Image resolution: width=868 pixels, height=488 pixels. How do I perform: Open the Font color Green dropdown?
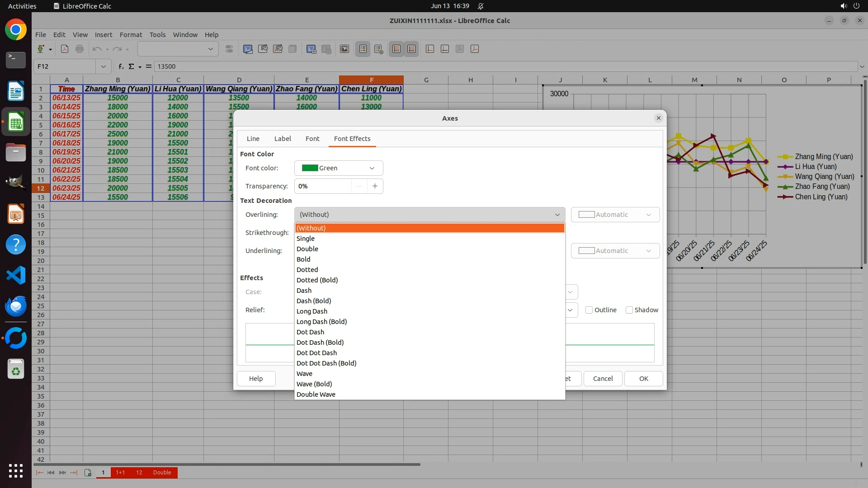pyautogui.click(x=338, y=168)
